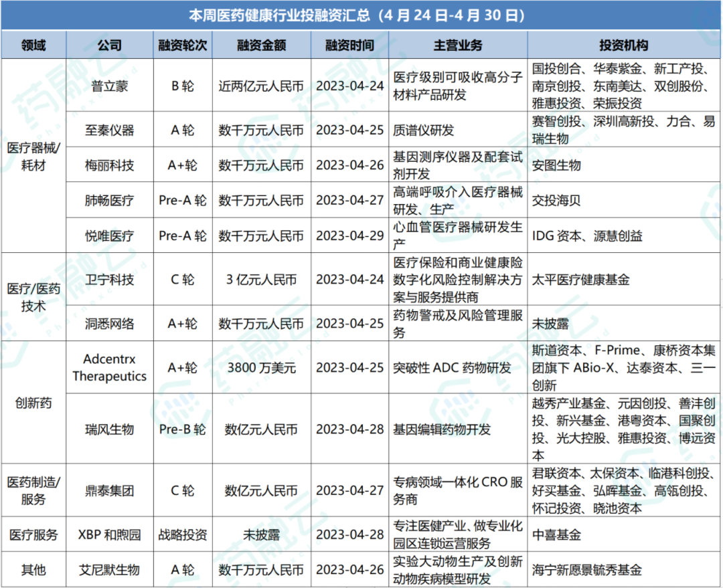Screen dimensions: 723x588
Task: Click investor cell starting 斯道资本
Action: pos(624,367)
